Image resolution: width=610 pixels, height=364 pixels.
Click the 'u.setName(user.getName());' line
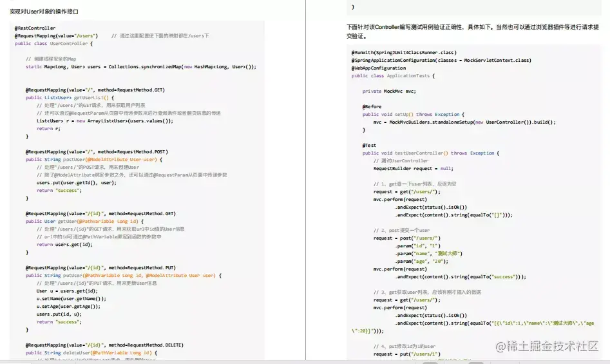click(71, 299)
